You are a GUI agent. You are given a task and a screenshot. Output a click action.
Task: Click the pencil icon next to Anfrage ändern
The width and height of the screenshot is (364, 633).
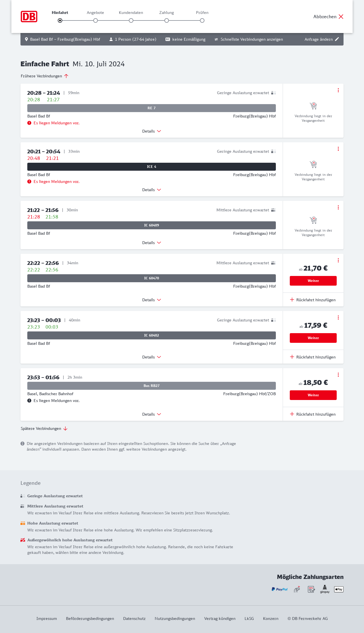[337, 39]
